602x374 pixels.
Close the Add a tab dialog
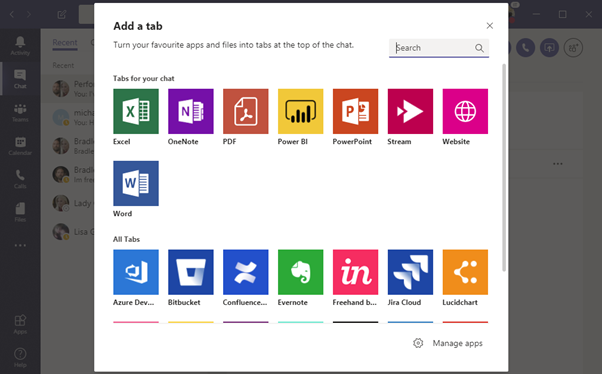[490, 26]
